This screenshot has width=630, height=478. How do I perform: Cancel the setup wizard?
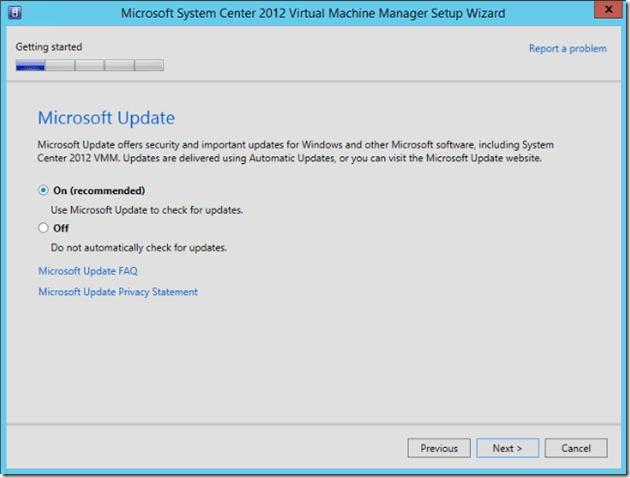[x=576, y=448]
